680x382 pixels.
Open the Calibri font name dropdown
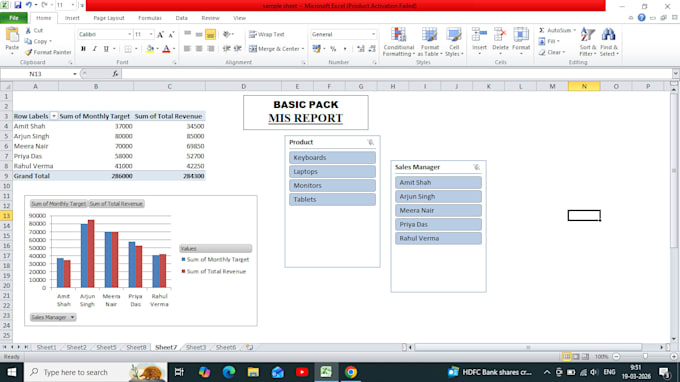(129, 34)
